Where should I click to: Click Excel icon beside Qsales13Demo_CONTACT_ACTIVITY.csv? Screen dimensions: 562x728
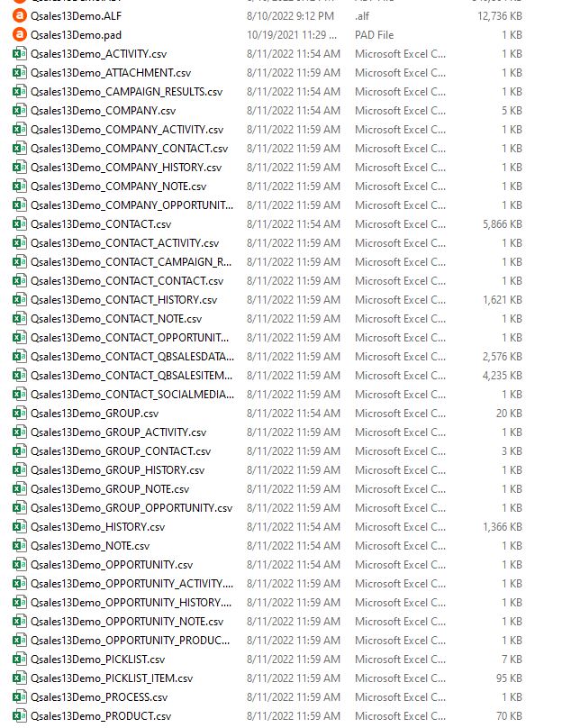tap(20, 243)
